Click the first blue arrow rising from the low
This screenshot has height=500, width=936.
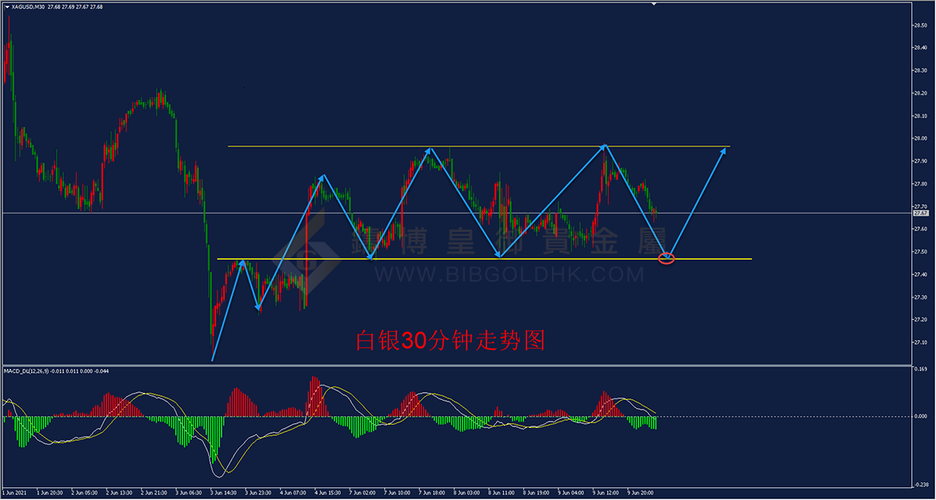point(228,310)
